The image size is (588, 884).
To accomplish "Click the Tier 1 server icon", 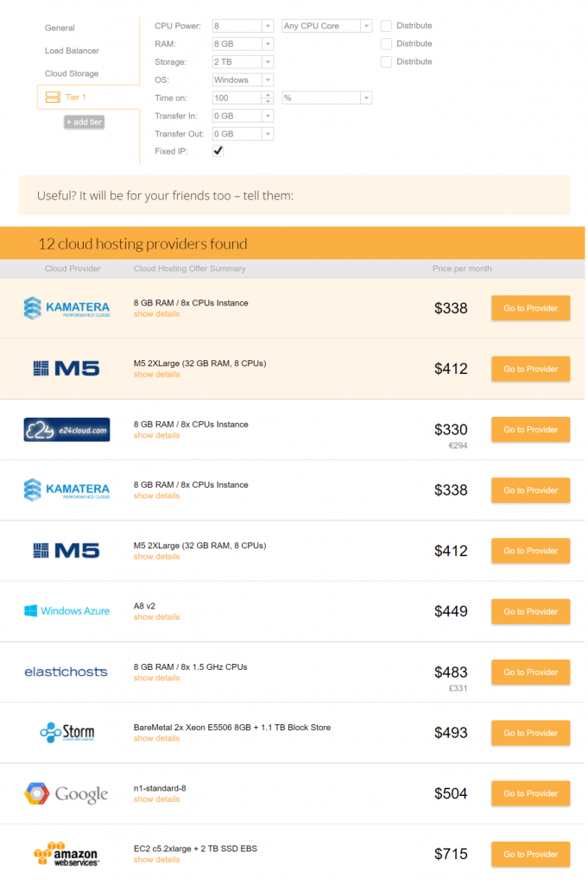I will pos(52,98).
